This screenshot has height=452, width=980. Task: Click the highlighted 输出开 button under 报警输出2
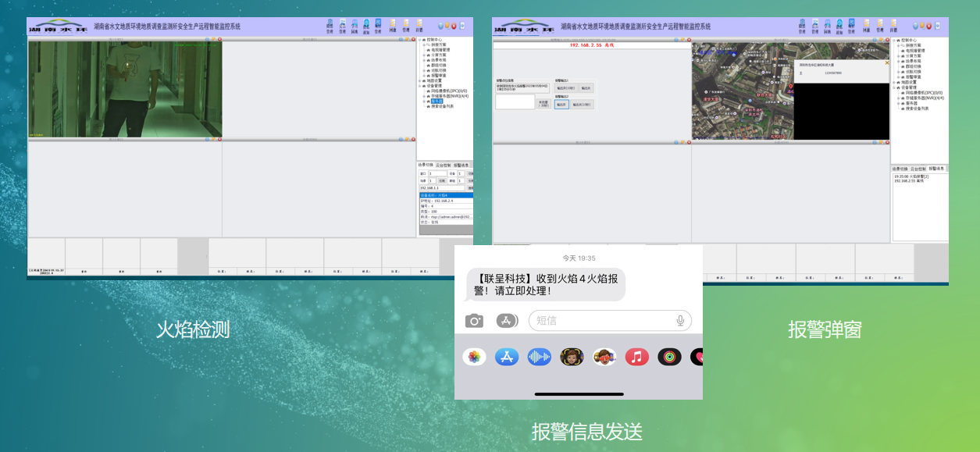[561, 105]
